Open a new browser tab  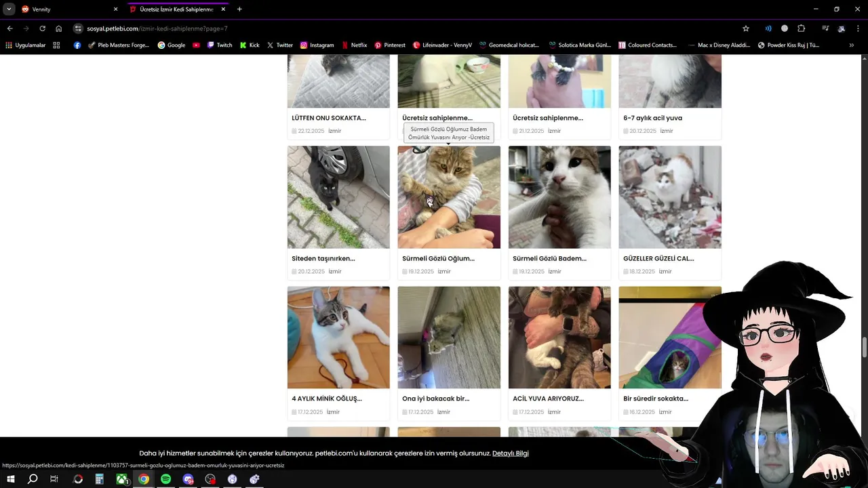pos(239,9)
